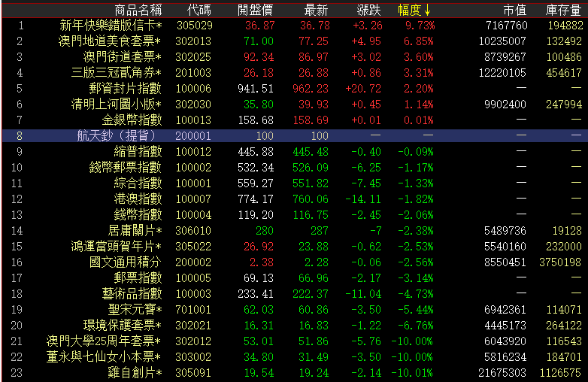Select row 錢幣指數

tap(295, 215)
